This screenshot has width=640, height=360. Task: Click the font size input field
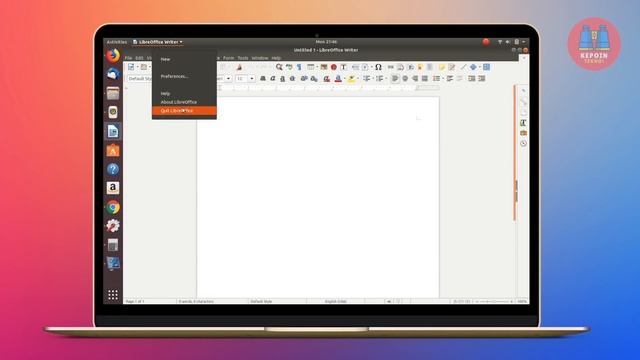tap(242, 78)
